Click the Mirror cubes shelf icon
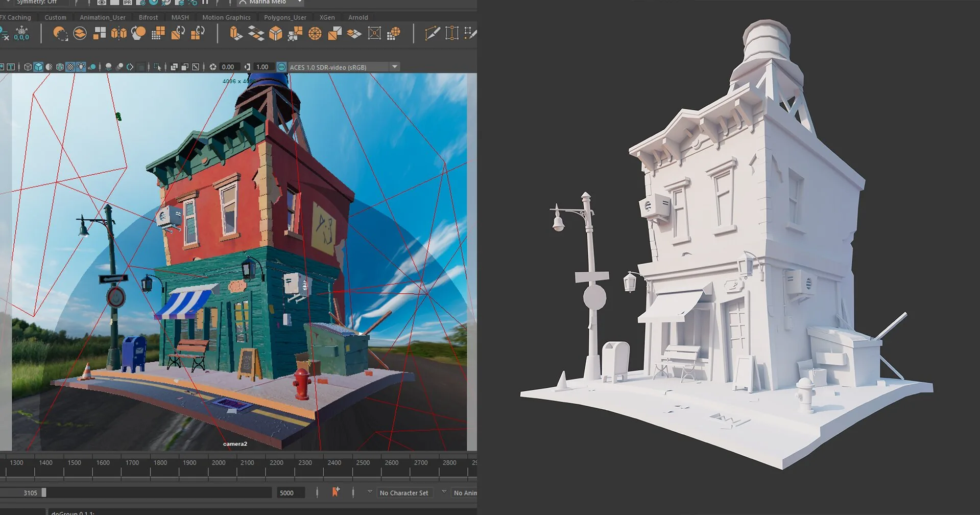Screen dimensions: 980x515 118,34
